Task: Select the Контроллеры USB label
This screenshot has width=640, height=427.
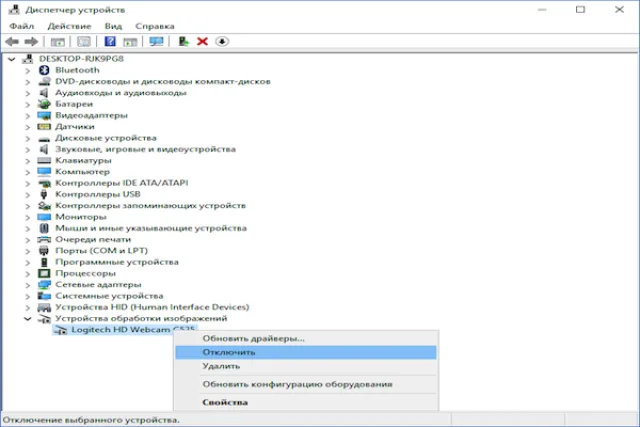Action: pyautogui.click(x=98, y=194)
